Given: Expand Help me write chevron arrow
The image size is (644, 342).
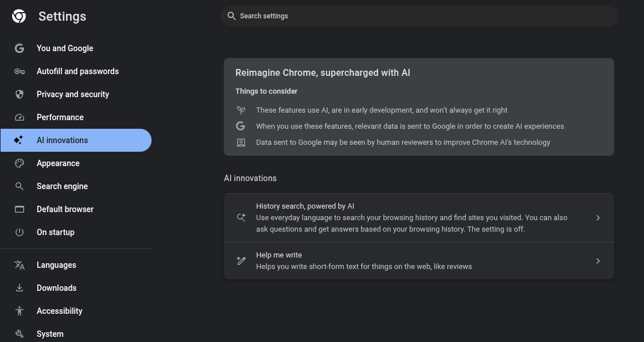Looking at the screenshot, I should coord(598,261).
